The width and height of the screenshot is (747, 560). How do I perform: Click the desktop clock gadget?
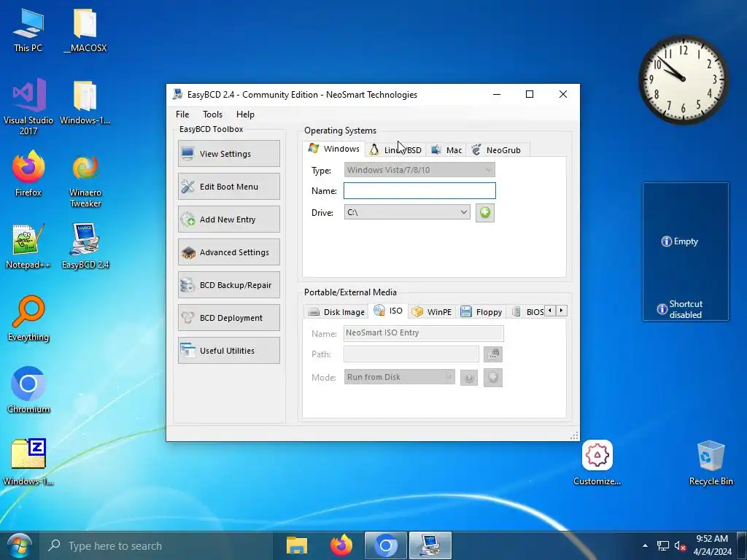[683, 79]
